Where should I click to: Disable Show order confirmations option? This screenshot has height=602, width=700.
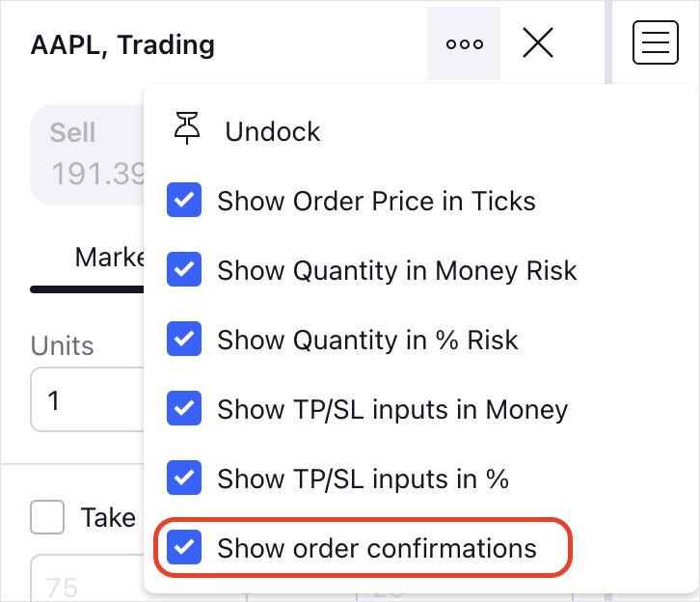tap(184, 549)
